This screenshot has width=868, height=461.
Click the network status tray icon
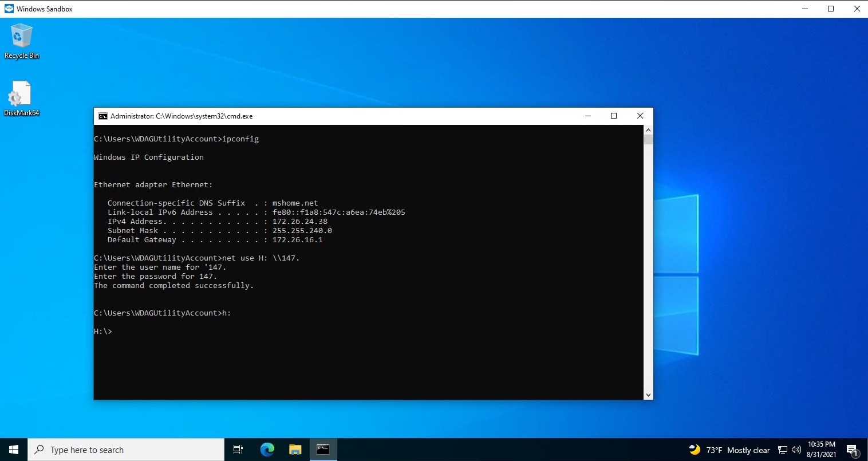click(782, 450)
